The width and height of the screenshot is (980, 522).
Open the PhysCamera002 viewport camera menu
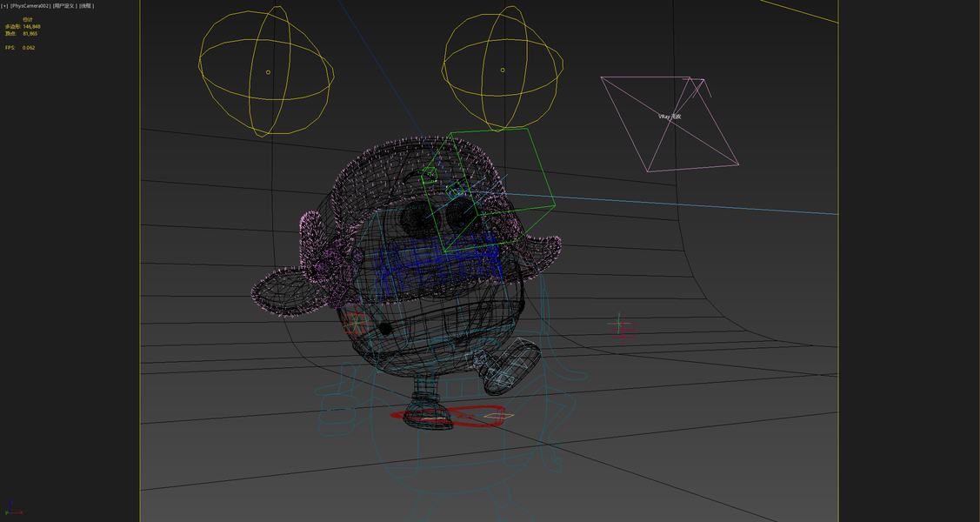point(30,5)
